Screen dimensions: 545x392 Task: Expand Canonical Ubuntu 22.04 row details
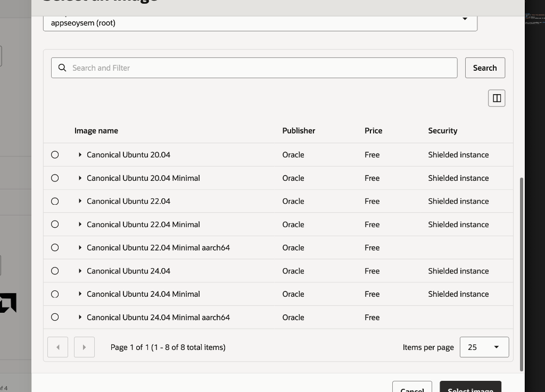pos(80,201)
